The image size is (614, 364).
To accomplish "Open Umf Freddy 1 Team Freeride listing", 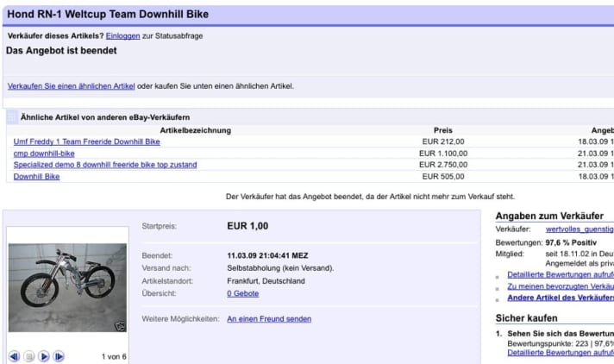I will tap(86, 141).
